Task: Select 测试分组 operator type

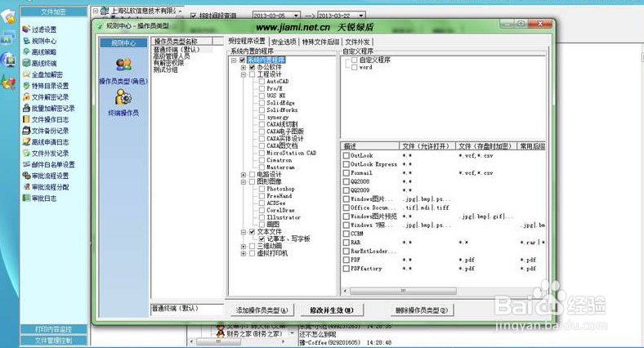Action: click(166, 69)
